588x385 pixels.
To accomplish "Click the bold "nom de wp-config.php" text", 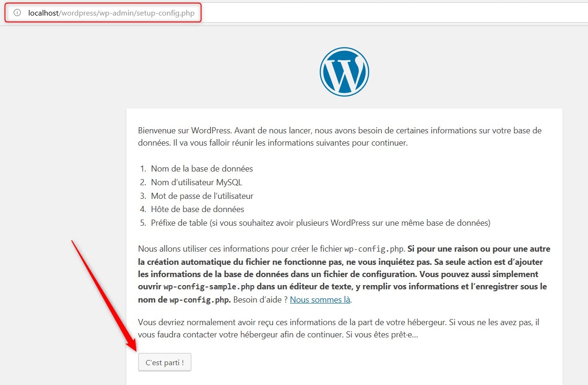I will coord(184,300).
